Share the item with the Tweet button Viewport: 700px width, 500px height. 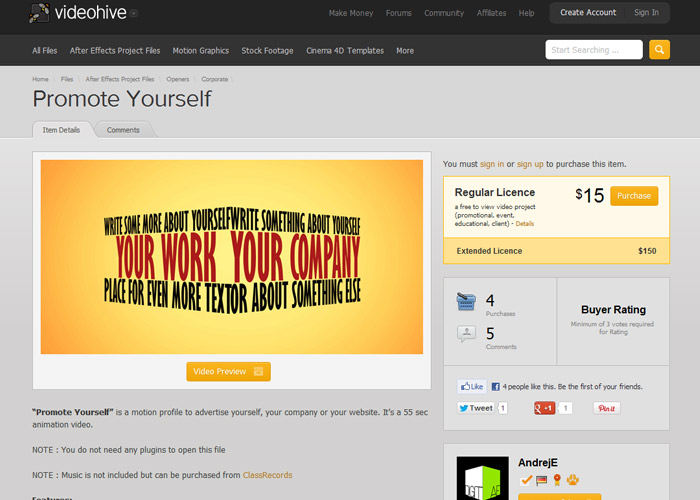[475, 408]
